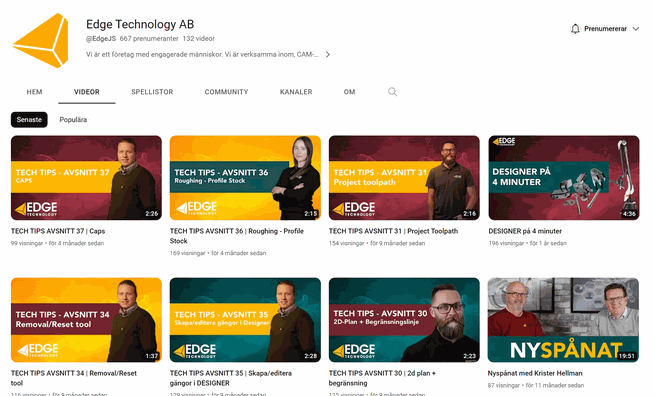Viewport: 655px width, 396px height.
Task: Click title 'TECH TIPS AVSNITT 37 | Caps'
Action: pos(58,231)
